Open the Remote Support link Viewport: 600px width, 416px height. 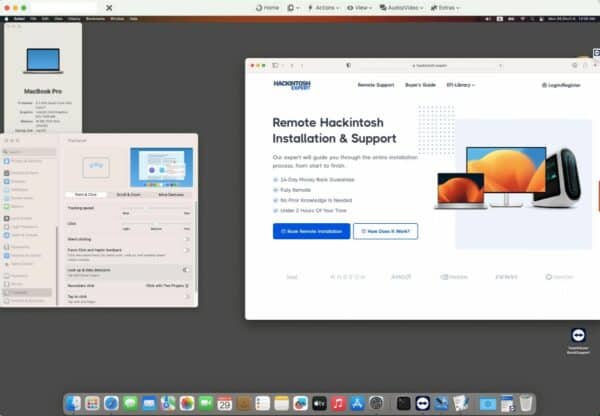coord(376,85)
